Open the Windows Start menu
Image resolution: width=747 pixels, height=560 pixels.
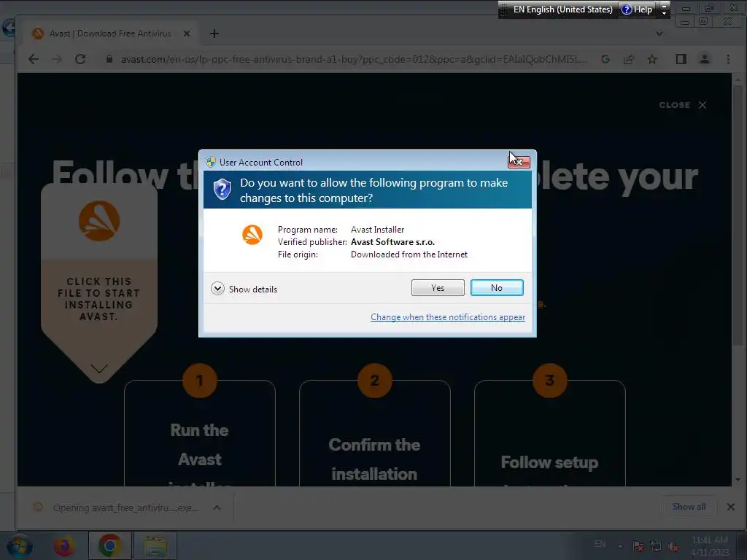19,545
